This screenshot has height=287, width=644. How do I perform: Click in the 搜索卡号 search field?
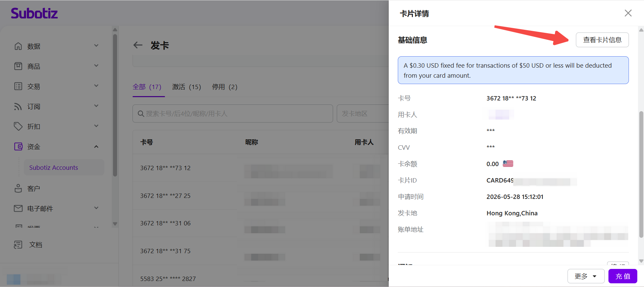click(x=233, y=114)
